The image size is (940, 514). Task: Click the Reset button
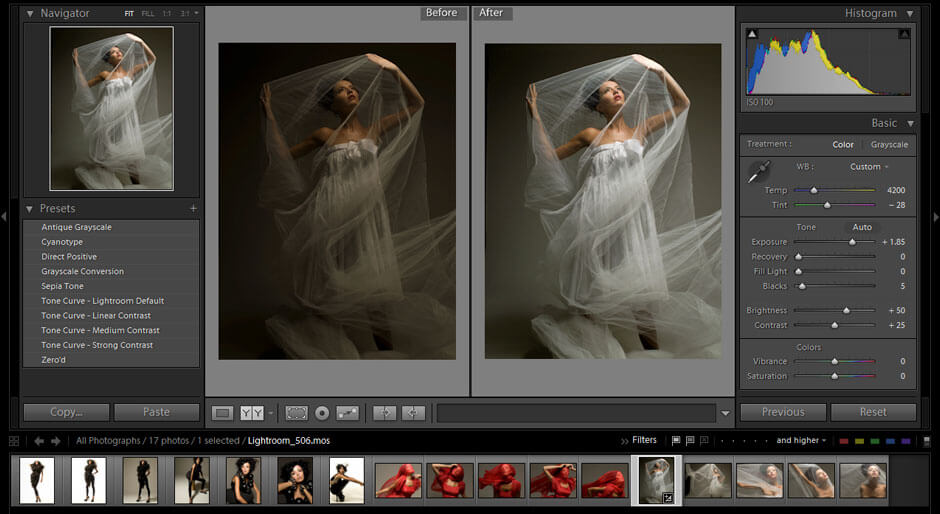tap(872, 412)
